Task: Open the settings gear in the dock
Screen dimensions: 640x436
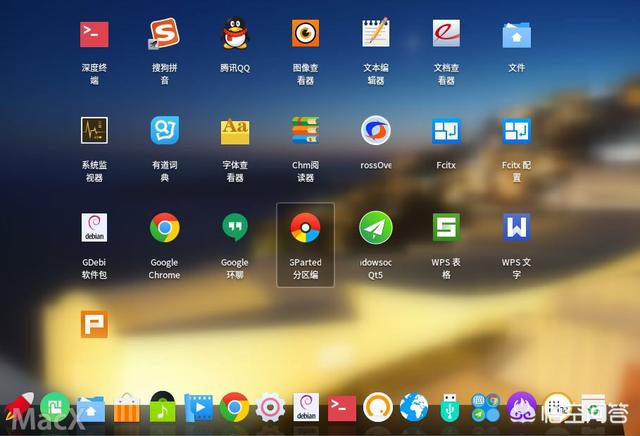Action: [x=270, y=407]
